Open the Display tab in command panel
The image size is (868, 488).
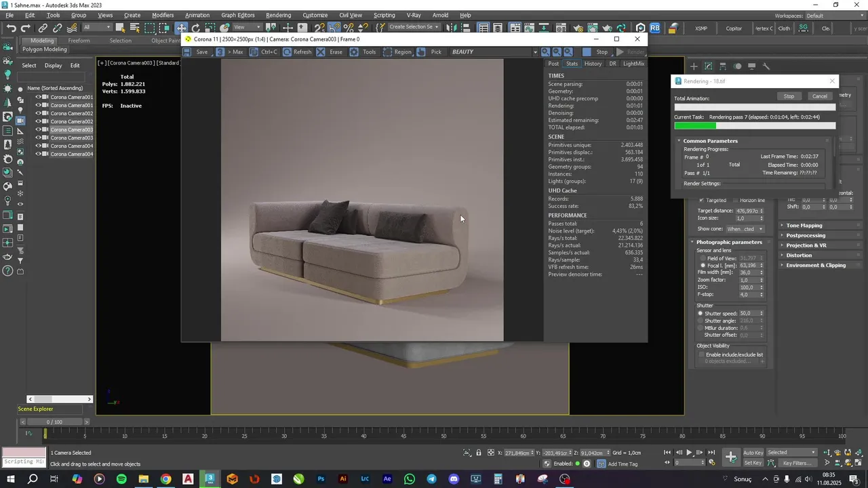pos(752,66)
